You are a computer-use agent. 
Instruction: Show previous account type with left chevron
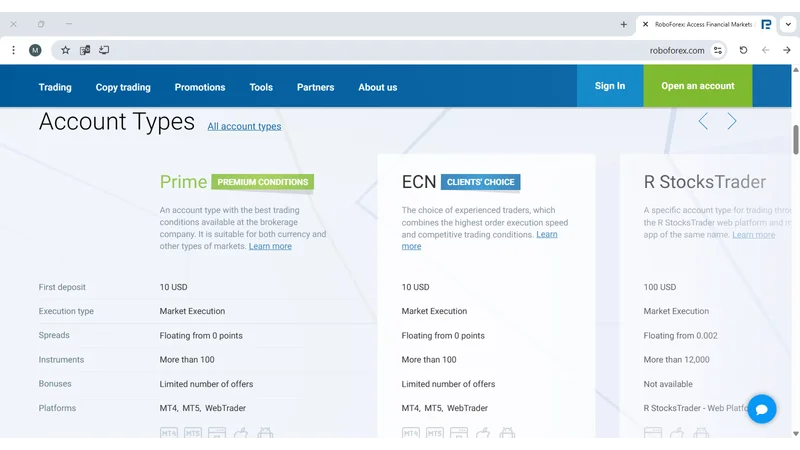[703, 121]
